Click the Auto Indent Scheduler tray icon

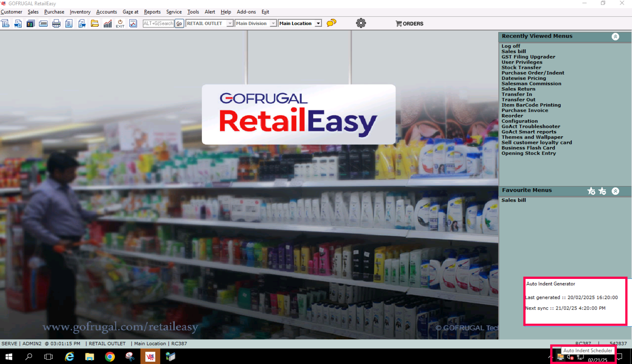point(560,357)
